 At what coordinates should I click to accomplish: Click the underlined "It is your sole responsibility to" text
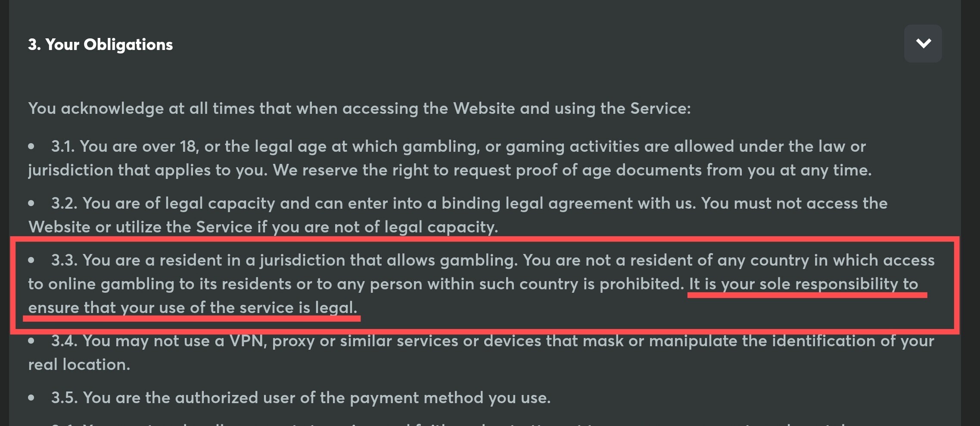[x=804, y=284]
